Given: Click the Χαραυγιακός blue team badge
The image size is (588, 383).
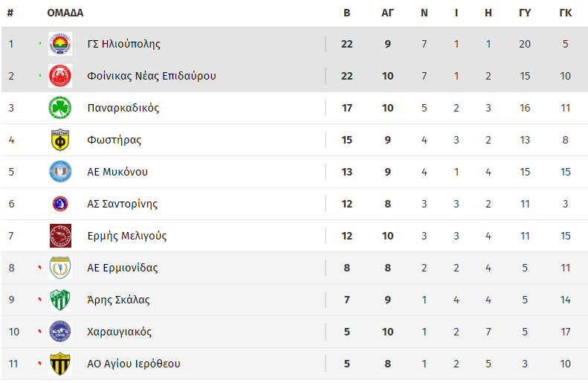Looking at the screenshot, I should tap(60, 332).
